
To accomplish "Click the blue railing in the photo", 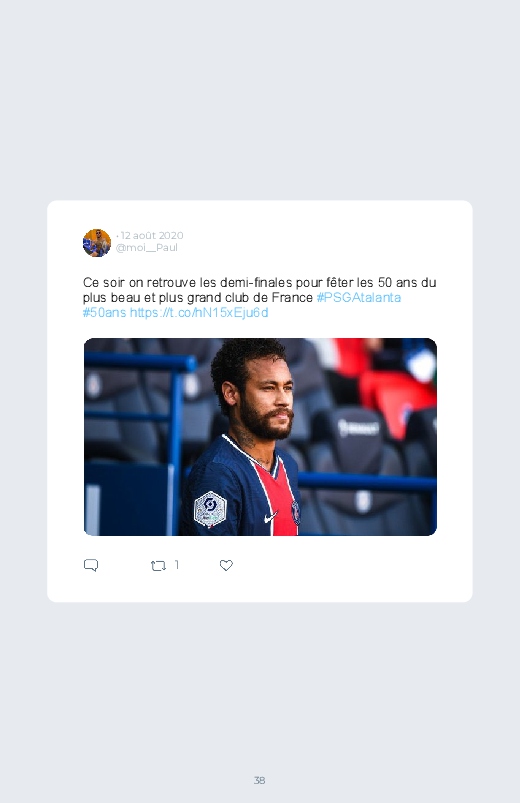I will coord(138,364).
